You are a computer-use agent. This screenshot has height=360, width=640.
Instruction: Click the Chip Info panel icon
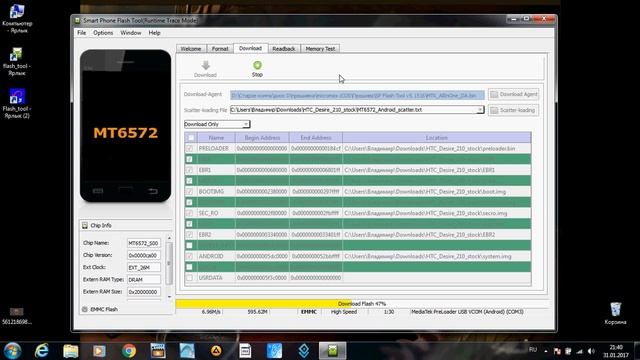tap(85, 225)
